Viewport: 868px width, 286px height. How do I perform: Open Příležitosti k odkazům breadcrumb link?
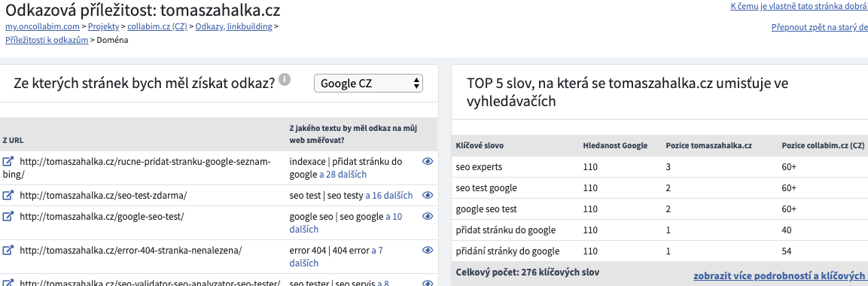[47, 40]
